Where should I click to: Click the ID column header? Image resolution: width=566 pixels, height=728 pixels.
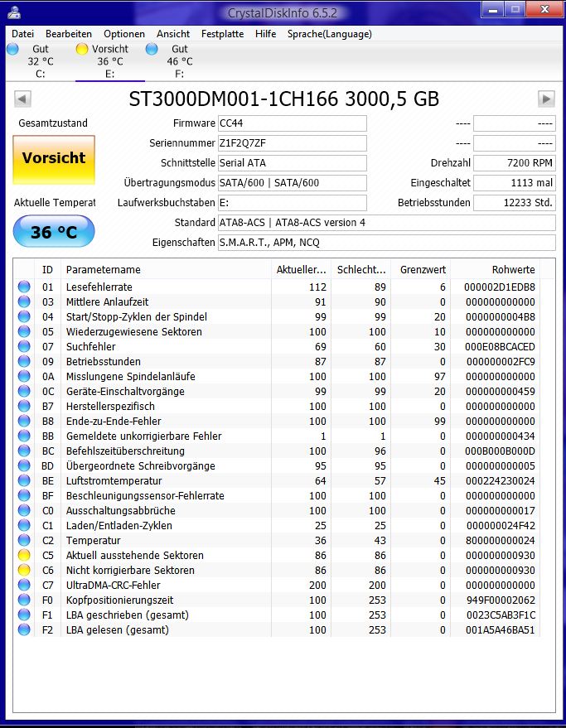point(47,269)
